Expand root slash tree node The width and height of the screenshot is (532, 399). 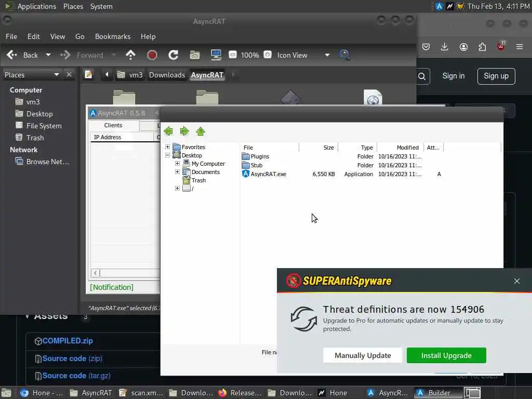coord(177,188)
